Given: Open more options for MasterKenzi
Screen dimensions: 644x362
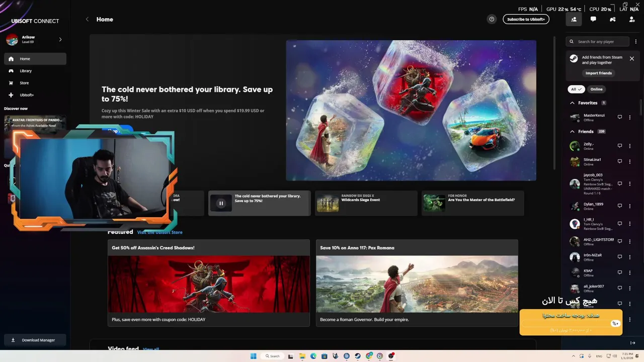Looking at the screenshot, I should pyautogui.click(x=630, y=117).
